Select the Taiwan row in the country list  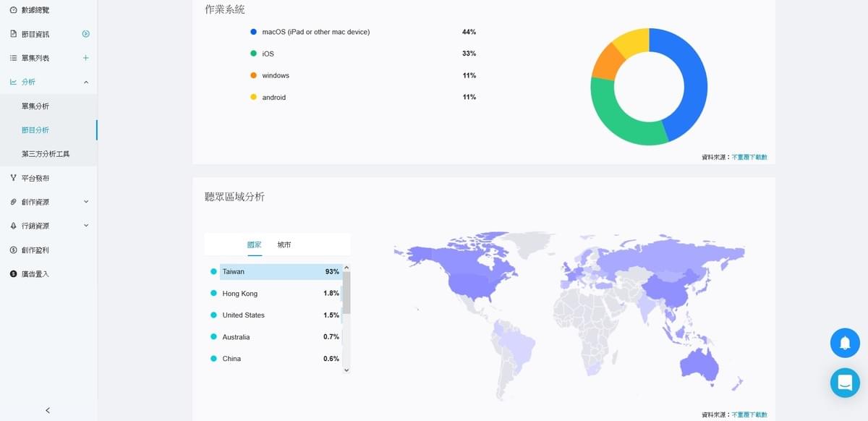274,272
